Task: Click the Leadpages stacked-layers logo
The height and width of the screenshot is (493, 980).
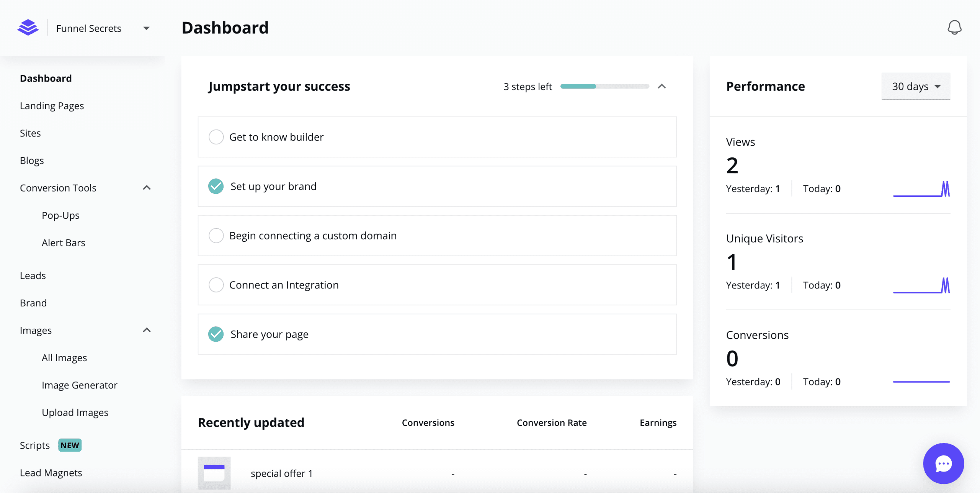Action: [x=28, y=28]
